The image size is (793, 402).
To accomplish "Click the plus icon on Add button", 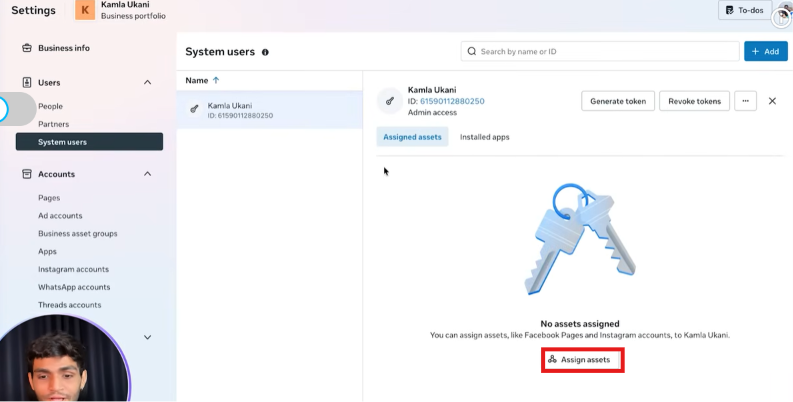I will coord(756,52).
